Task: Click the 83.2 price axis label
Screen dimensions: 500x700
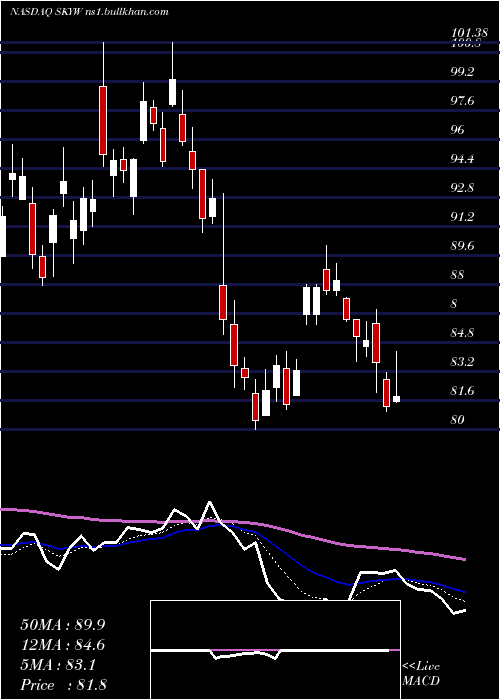Action: coord(463,362)
